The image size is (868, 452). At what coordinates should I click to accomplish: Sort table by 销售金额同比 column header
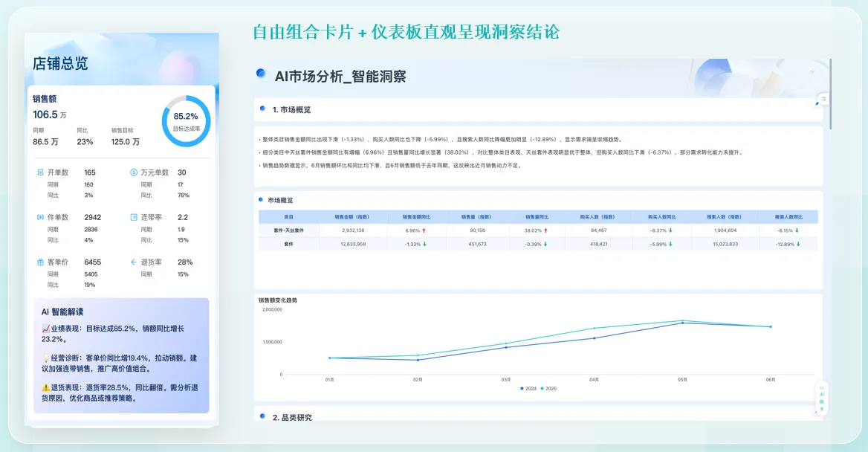point(416,216)
